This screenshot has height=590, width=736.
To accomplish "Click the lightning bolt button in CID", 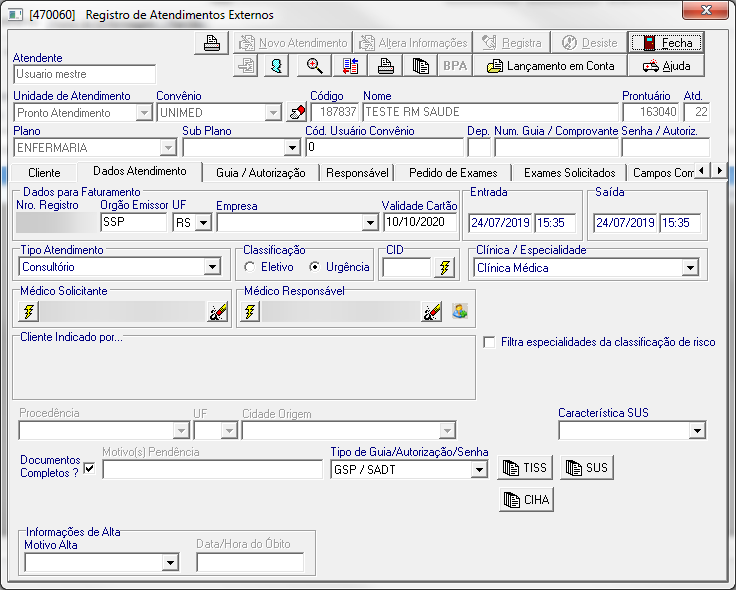I will pos(444,268).
